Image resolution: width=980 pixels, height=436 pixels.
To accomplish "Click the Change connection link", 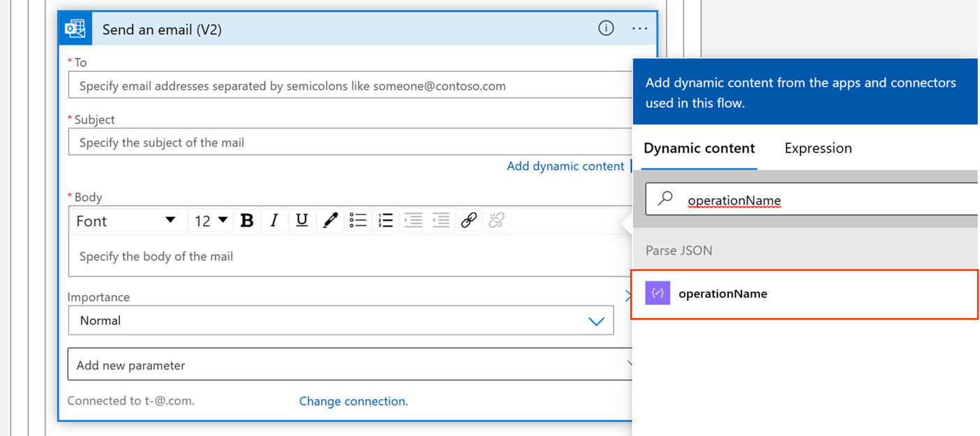I will (x=353, y=401).
